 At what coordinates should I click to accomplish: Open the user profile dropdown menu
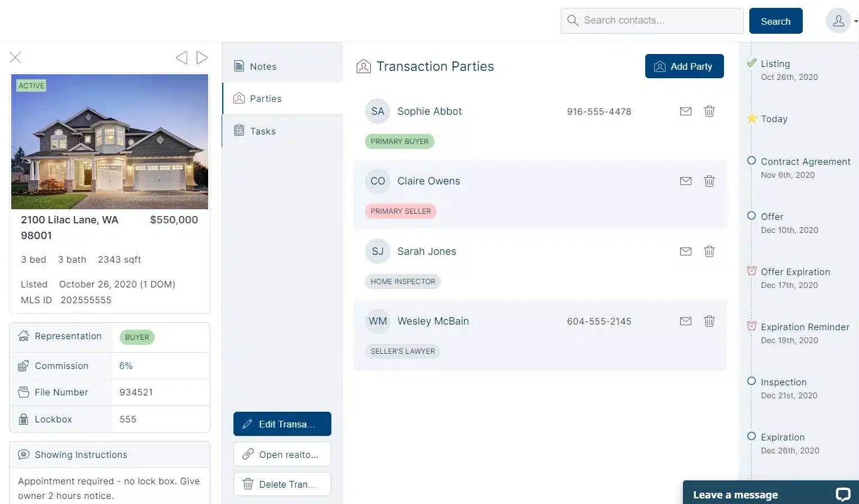pyautogui.click(x=841, y=21)
